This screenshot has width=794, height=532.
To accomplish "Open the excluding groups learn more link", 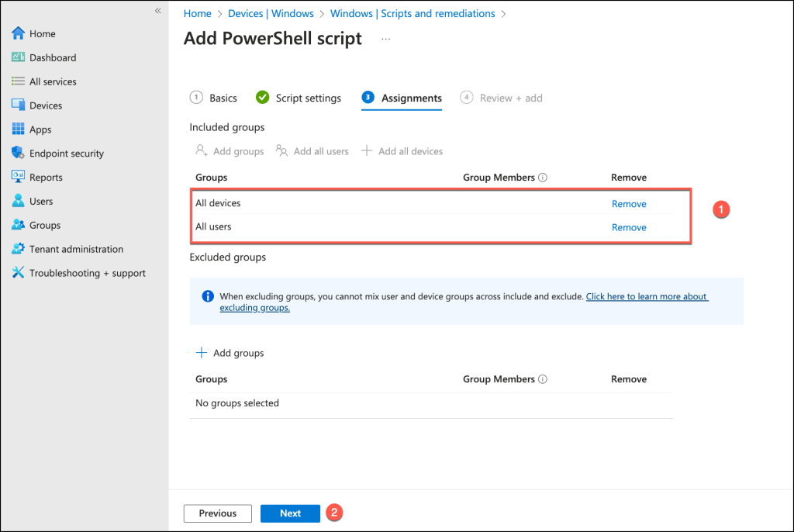I will [646, 297].
